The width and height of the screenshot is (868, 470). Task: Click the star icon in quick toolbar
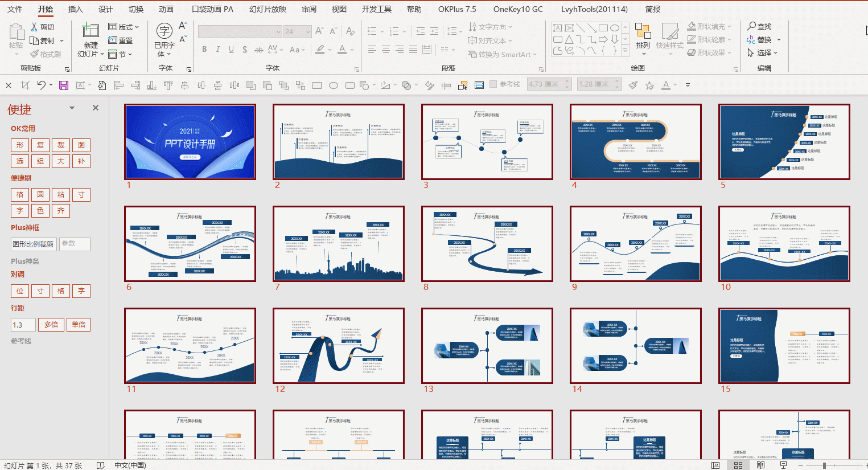point(649,85)
